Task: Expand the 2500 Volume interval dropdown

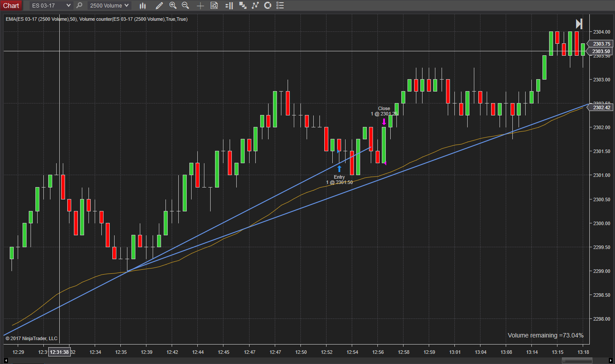Action: pyautogui.click(x=109, y=5)
